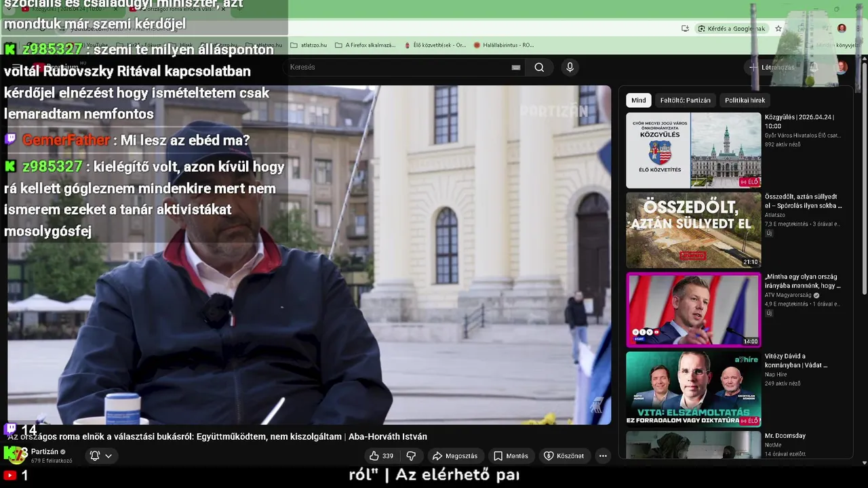Screen dimensions: 868x488
Task: Open the ATV Magyarország 14:00 video thumbnail
Action: (693, 310)
